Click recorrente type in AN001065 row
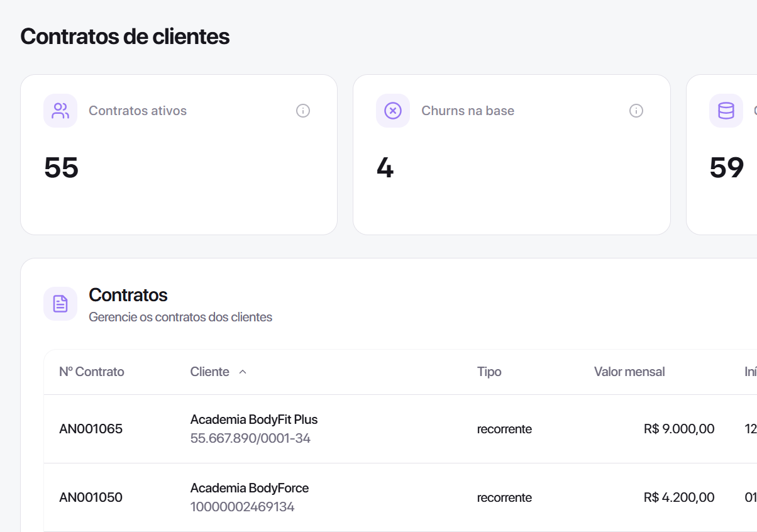757x532 pixels. tap(504, 429)
